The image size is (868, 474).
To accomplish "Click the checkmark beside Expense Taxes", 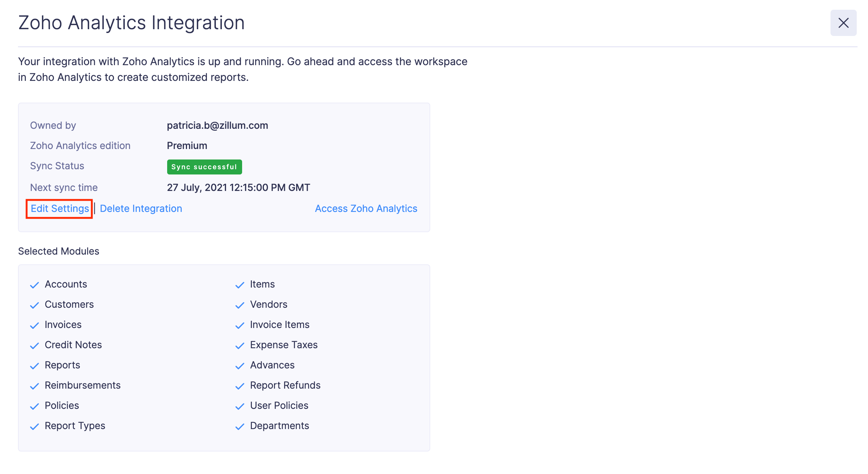I will (240, 346).
